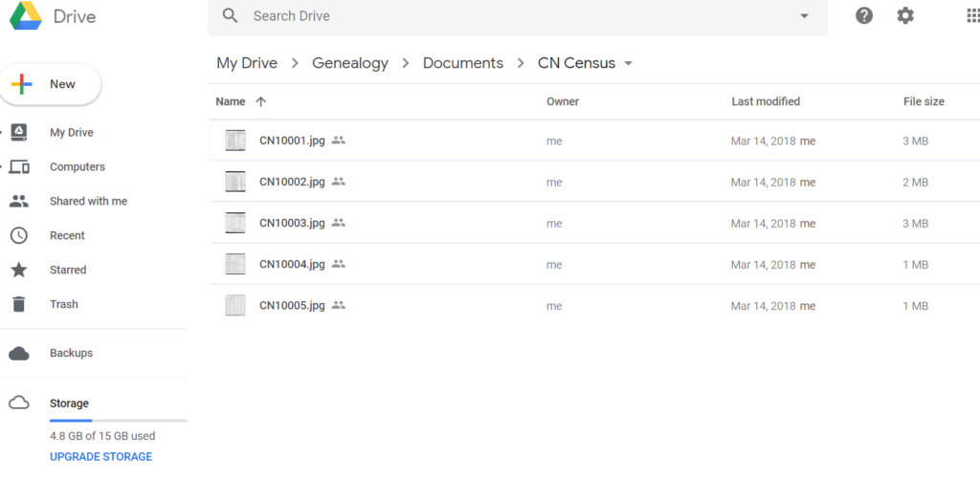
Task: Open the Help question mark icon
Action: [x=864, y=15]
